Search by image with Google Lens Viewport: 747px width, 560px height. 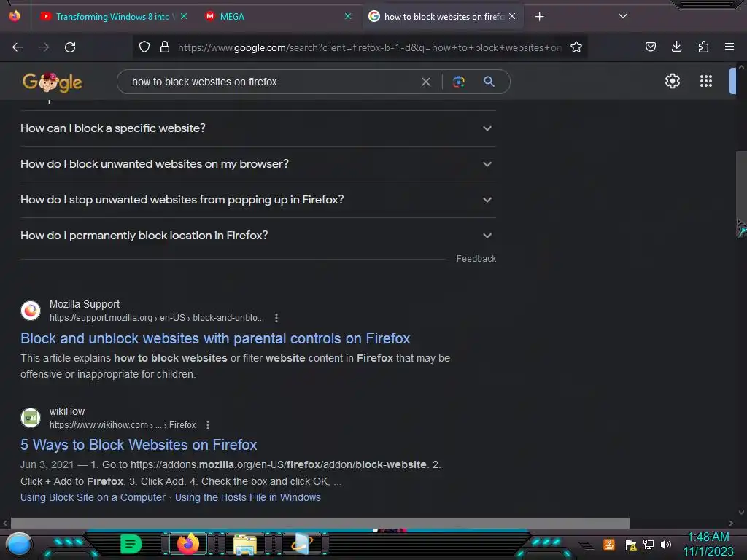click(x=458, y=82)
